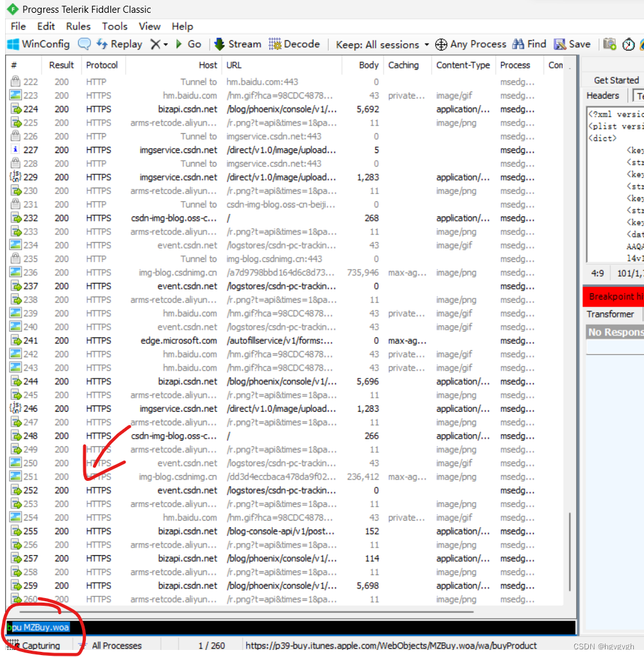Click the red Breakpoint hit bar

click(x=613, y=296)
